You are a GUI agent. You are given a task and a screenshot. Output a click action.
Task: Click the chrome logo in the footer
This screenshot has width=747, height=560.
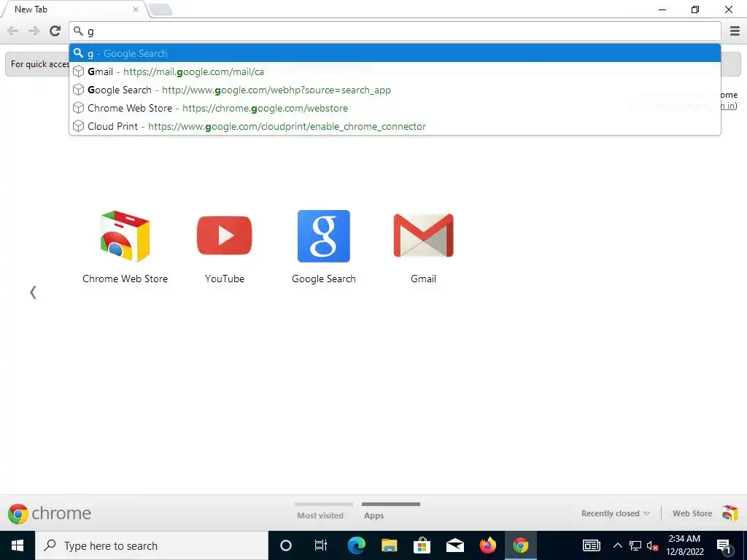pos(50,513)
